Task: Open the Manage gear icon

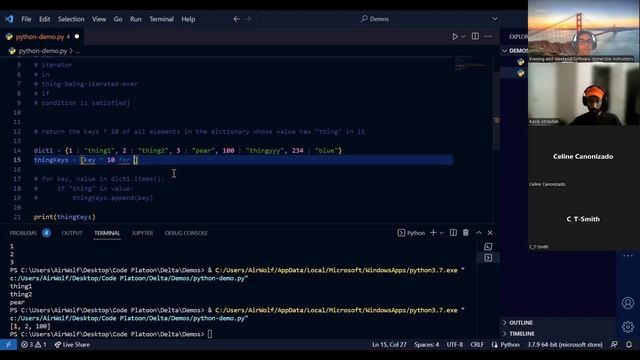Action: point(628,327)
